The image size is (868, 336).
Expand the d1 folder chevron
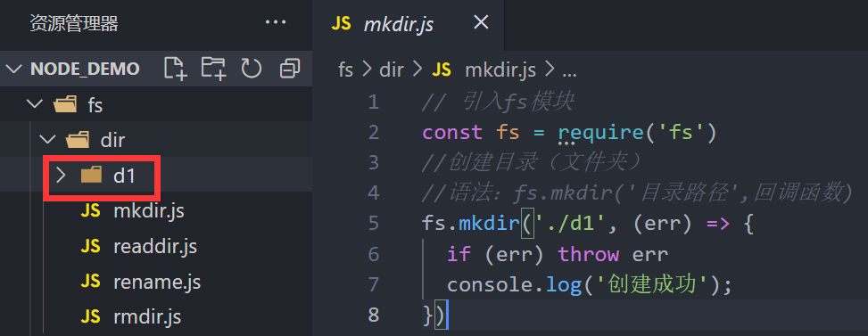coord(61,176)
